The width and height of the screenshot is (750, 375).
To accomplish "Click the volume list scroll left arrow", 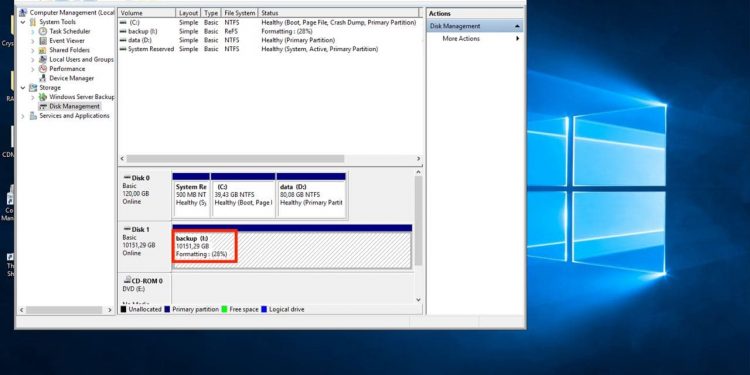I will pyautogui.click(x=122, y=158).
